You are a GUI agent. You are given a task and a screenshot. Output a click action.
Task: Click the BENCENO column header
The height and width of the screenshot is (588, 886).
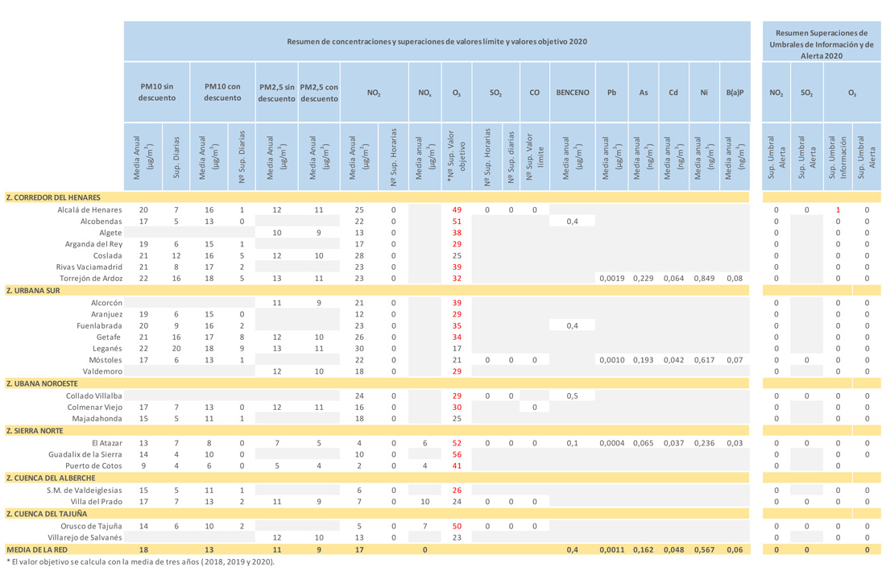(573, 93)
